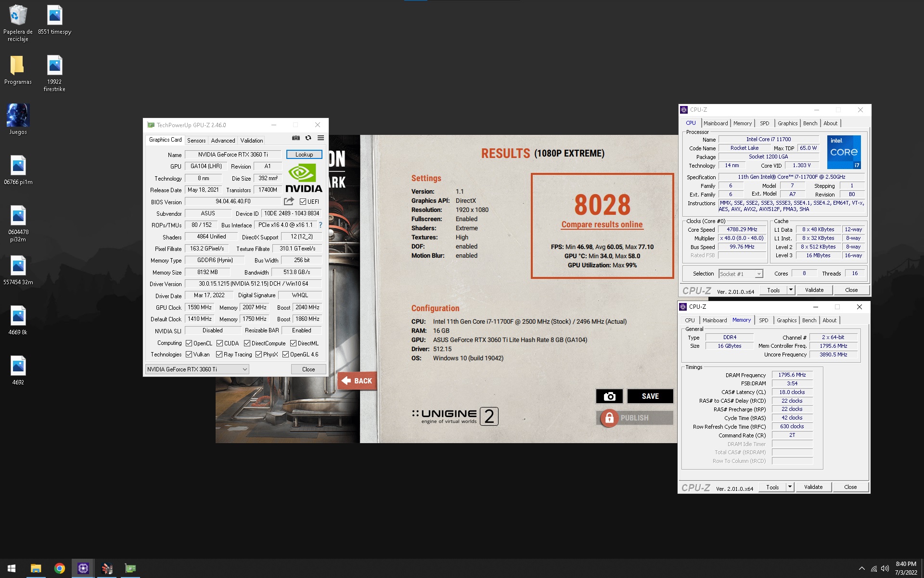Click the GPU-Z refresh icon

click(x=308, y=138)
